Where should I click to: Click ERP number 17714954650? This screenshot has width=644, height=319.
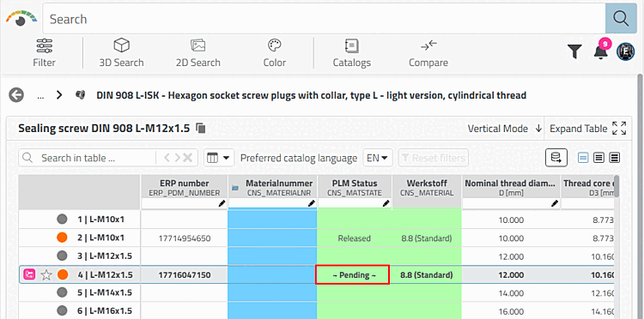point(185,238)
